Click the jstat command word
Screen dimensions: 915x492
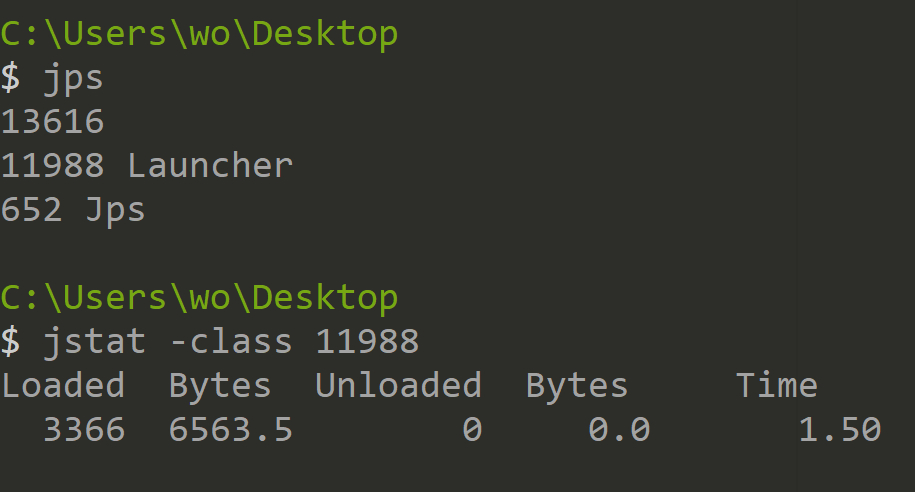(94, 342)
